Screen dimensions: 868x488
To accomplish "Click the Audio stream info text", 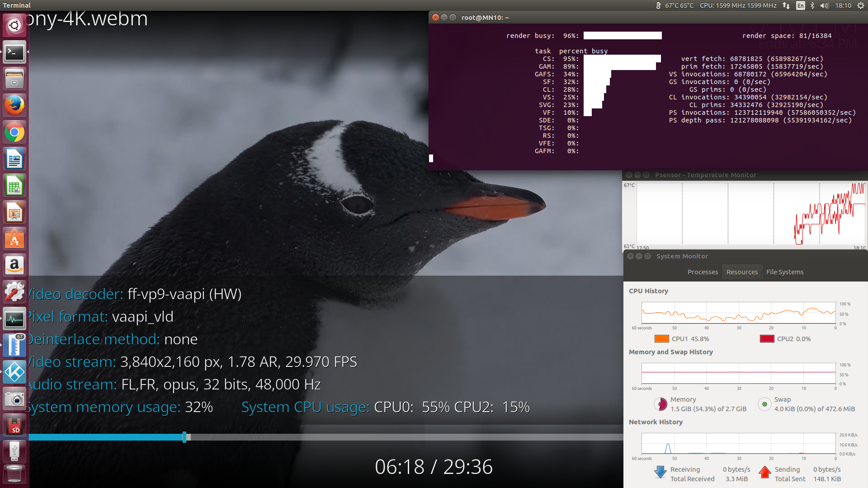I will click(221, 385).
